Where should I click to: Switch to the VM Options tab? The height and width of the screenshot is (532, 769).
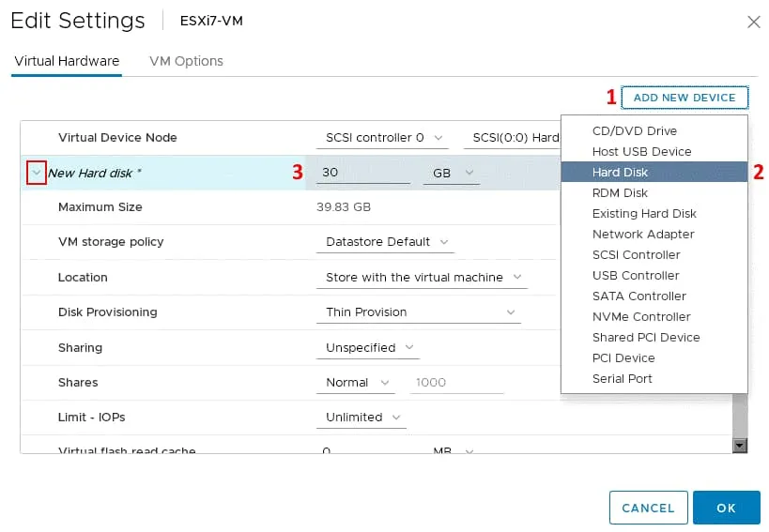(x=186, y=61)
